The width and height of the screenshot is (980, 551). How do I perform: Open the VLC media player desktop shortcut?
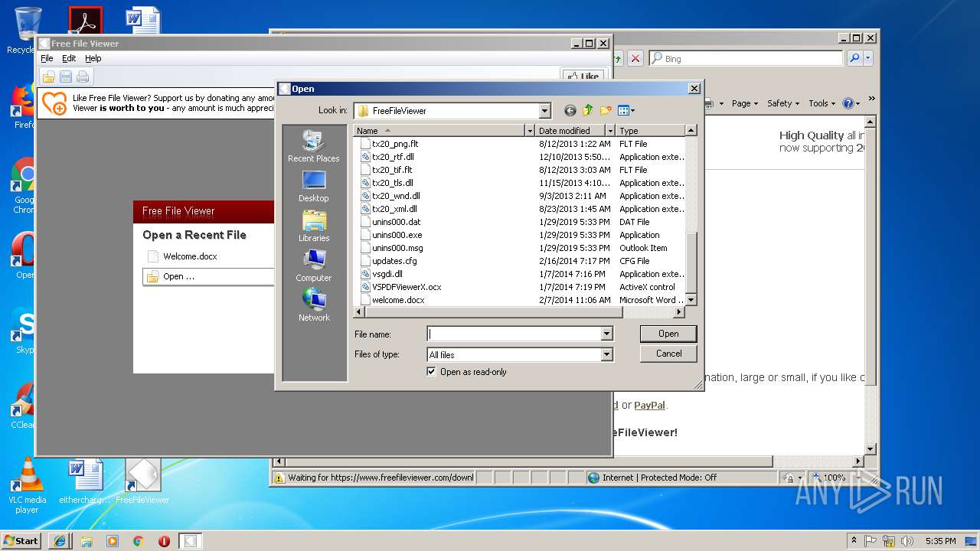pos(27,484)
